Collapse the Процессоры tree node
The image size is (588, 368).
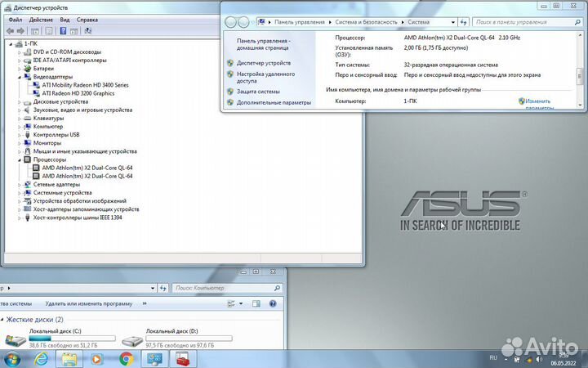point(20,159)
